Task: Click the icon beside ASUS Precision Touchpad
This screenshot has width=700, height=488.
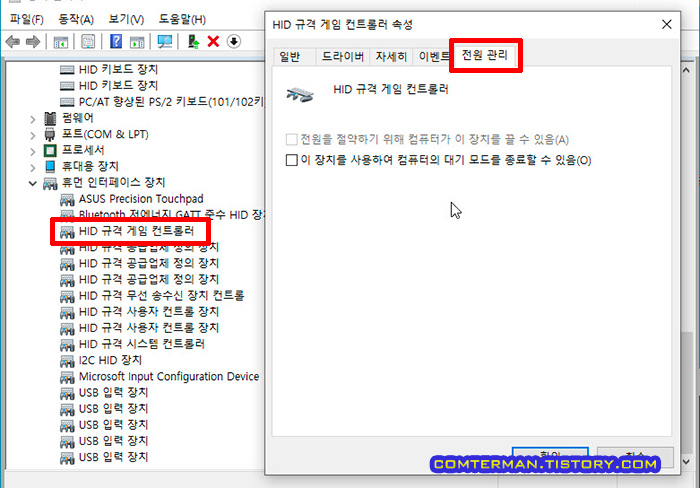Action: (x=67, y=200)
